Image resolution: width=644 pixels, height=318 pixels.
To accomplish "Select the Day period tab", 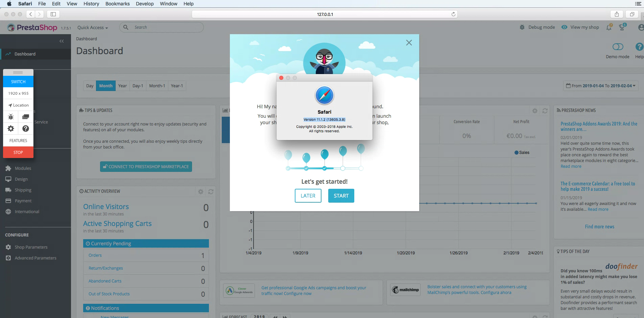I will click(90, 86).
